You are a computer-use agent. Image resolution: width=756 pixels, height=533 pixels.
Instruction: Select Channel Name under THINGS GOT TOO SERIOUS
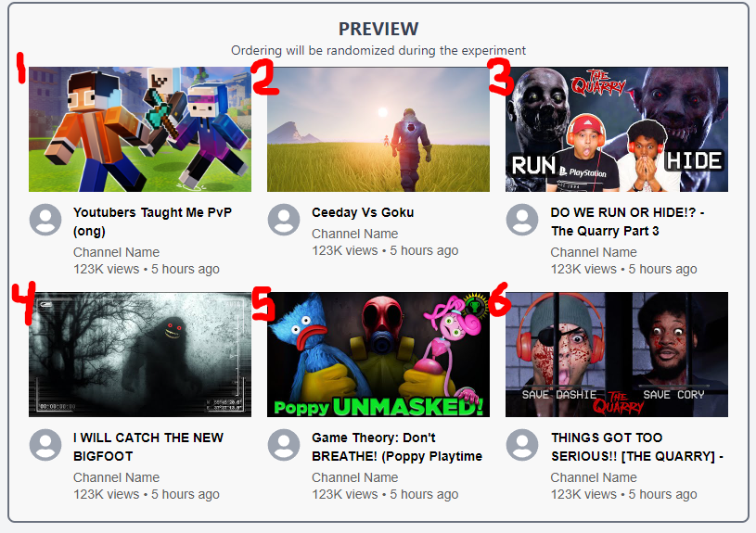tap(594, 477)
